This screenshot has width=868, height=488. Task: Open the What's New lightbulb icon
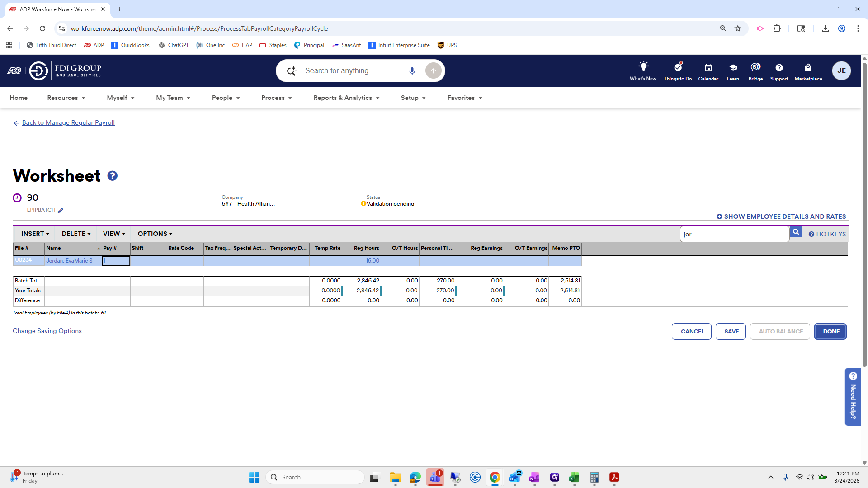(643, 67)
